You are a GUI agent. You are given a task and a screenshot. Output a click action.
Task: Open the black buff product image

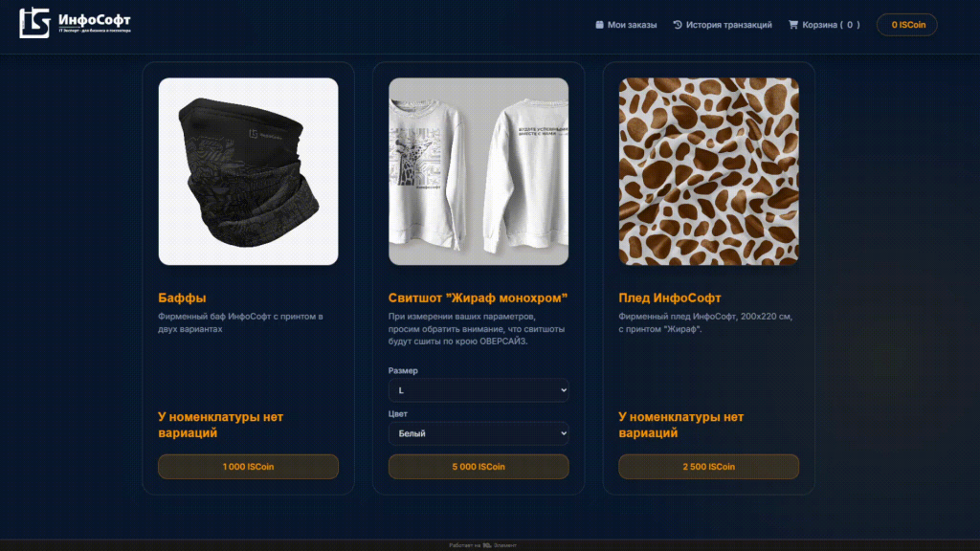coord(248,171)
